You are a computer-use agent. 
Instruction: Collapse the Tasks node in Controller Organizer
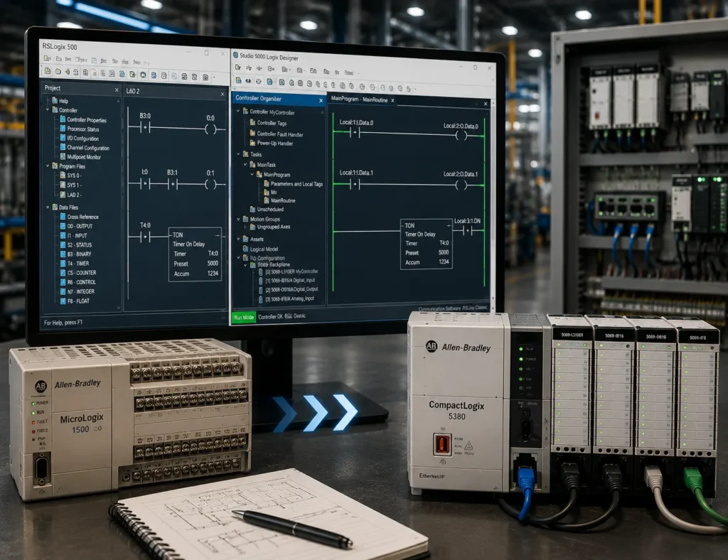pos(238,154)
